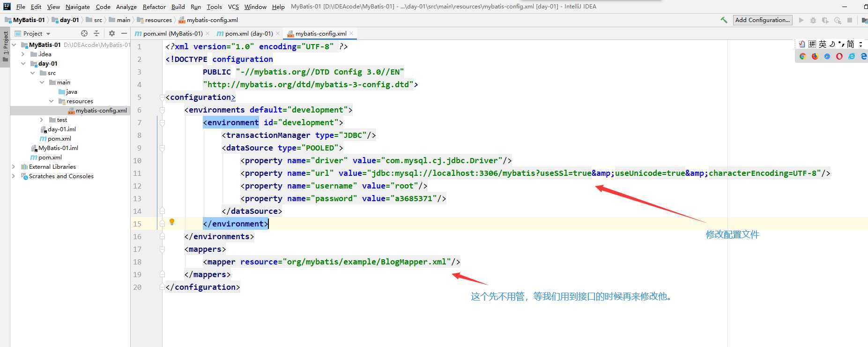Click the Collapse All icon in Project panel
The height and width of the screenshot is (347, 868).
click(96, 33)
